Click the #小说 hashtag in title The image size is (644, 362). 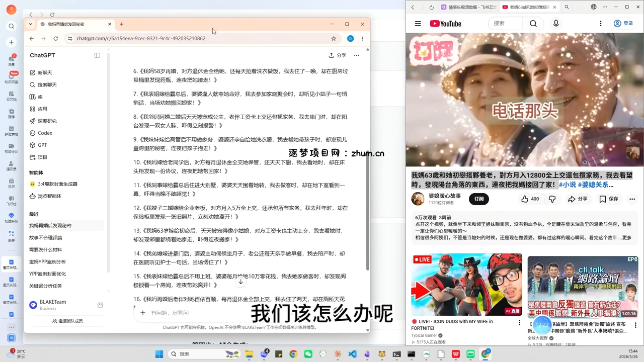[x=568, y=185]
